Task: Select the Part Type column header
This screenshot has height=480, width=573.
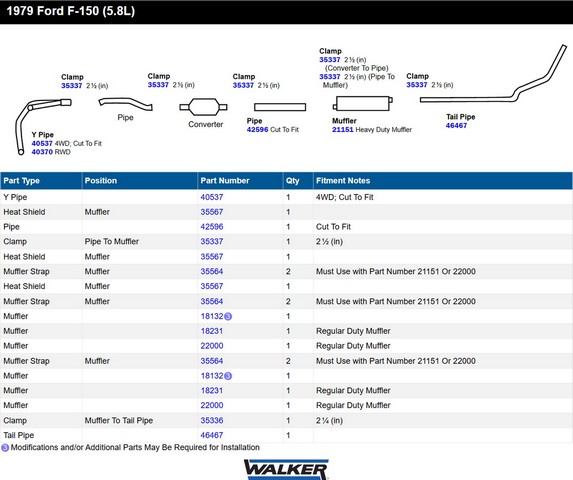Action: tap(41, 181)
